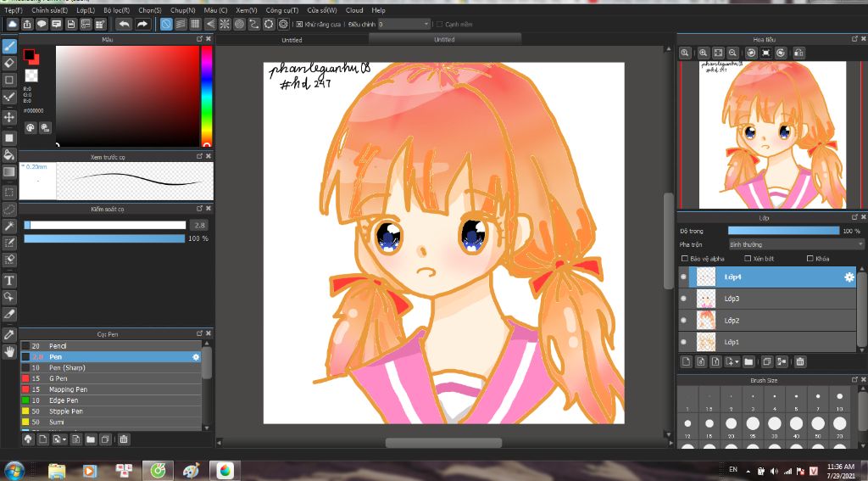Open settings gear for the Pen brush

tap(196, 357)
